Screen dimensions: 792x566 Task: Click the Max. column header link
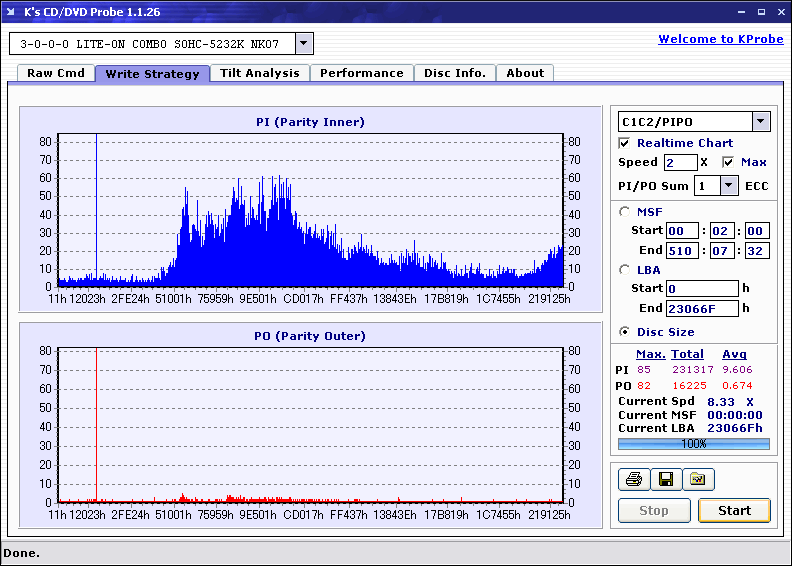(x=651, y=354)
